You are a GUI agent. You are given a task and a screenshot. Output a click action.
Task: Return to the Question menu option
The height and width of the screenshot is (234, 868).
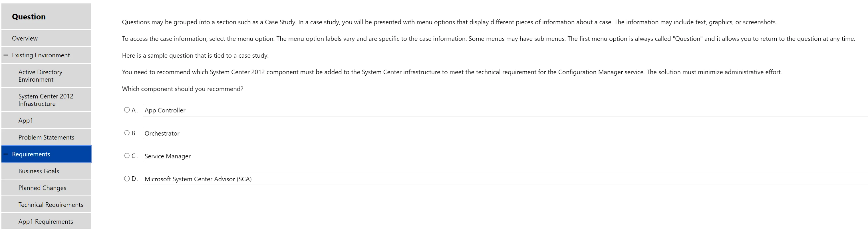click(29, 17)
